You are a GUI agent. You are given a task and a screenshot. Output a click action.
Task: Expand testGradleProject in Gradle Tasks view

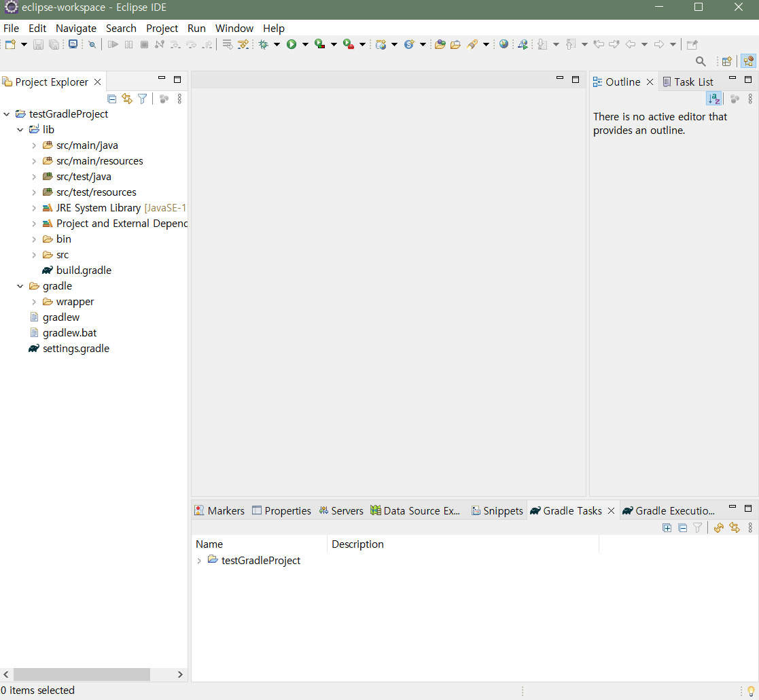click(199, 561)
